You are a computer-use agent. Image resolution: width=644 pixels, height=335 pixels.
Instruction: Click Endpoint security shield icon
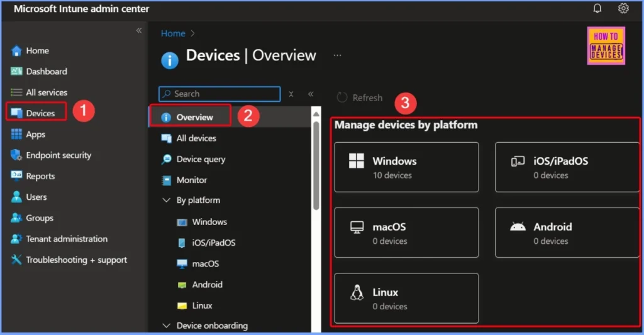coord(16,155)
